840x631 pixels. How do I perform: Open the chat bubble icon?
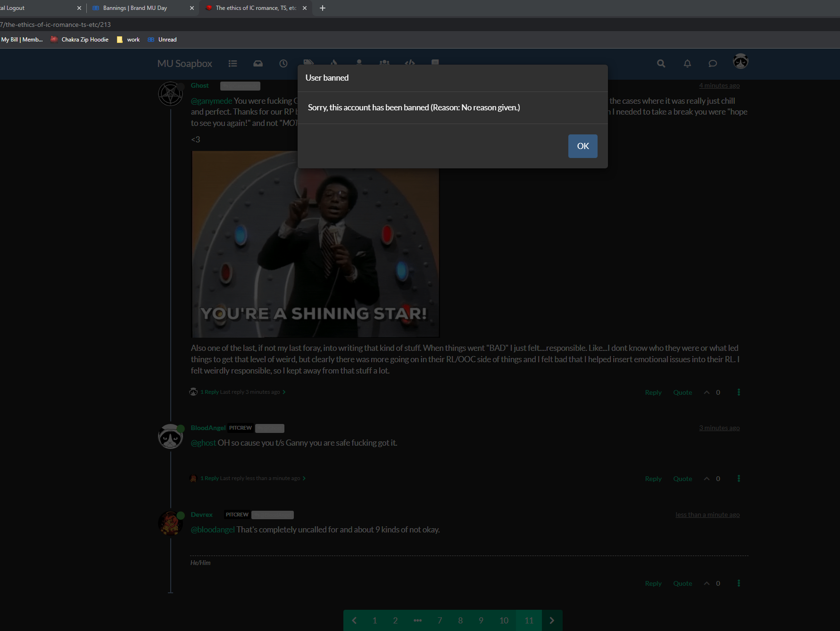pos(713,64)
